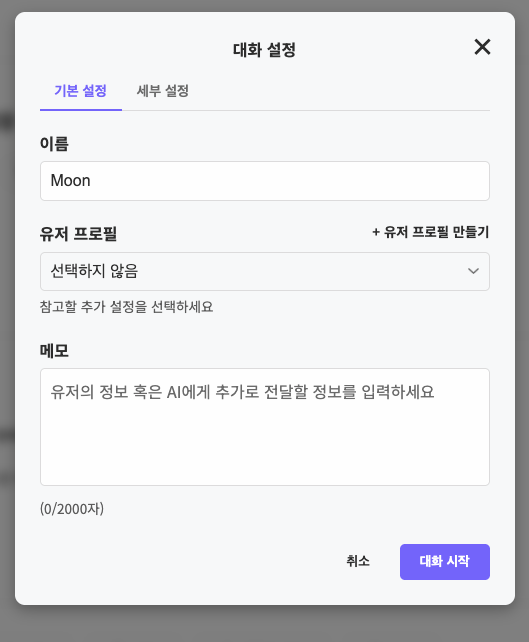This screenshot has height=642, width=529.
Task: Focus the 메모 text area
Action: click(265, 427)
